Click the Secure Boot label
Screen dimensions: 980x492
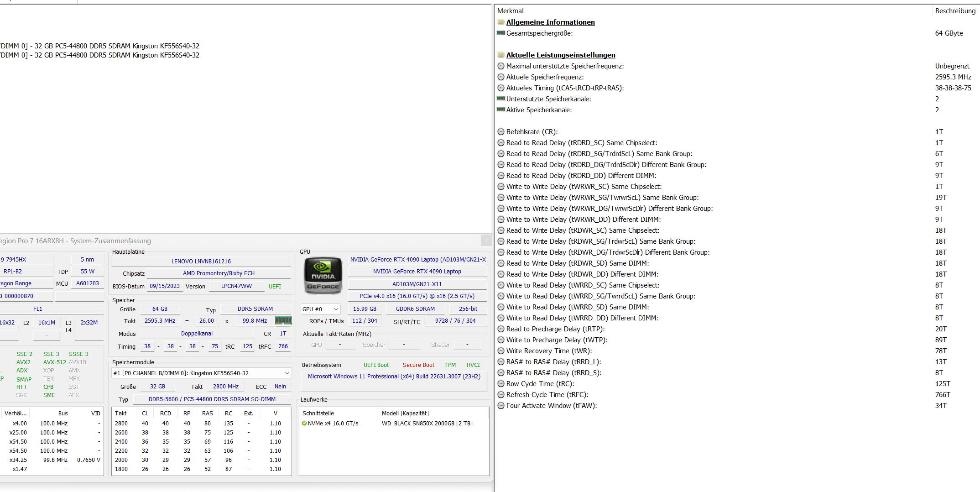click(418, 365)
